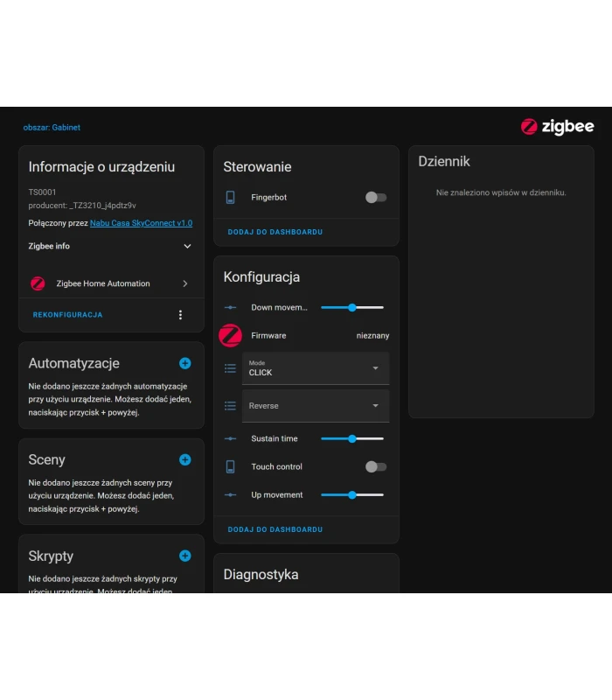The height and width of the screenshot is (700, 612).
Task: Click the Sustain time slider icon
Action: pyautogui.click(x=230, y=439)
